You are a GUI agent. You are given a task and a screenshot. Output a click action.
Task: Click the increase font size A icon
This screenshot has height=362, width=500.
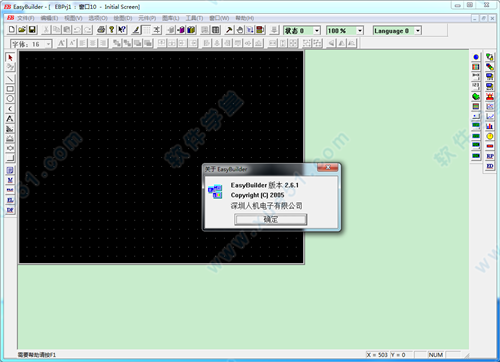(x=61, y=43)
